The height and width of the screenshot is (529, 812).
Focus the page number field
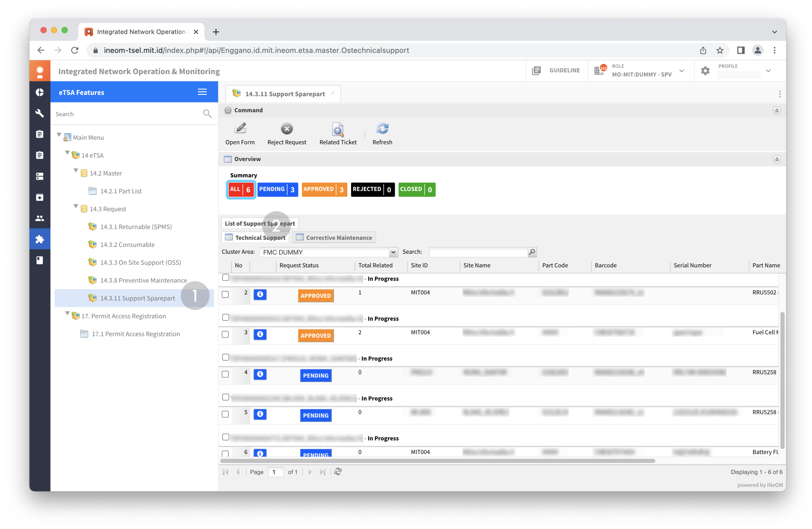tap(276, 472)
